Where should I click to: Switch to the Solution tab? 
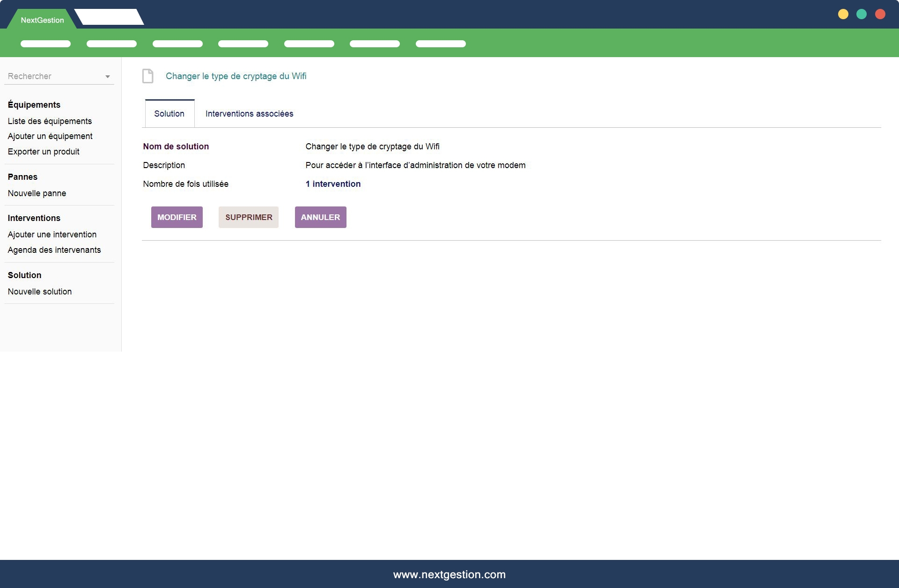[169, 114]
